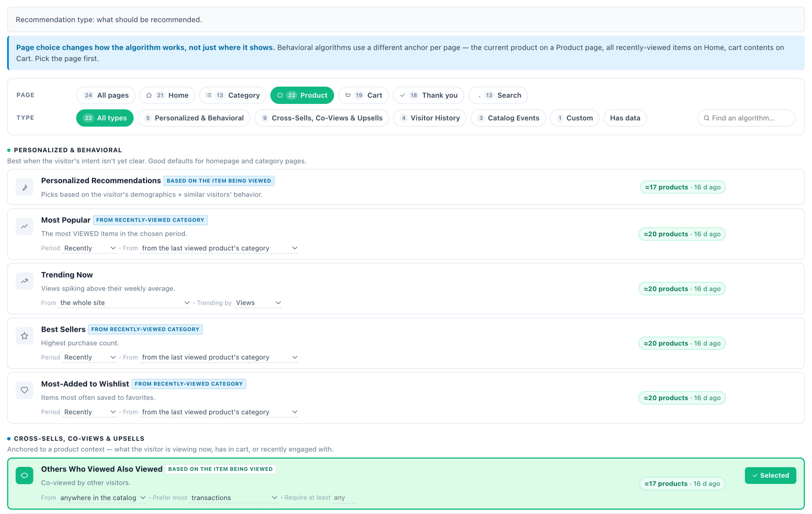Image resolution: width=812 pixels, height=514 pixels.
Task: Select the Product page filter
Action: [x=302, y=95]
